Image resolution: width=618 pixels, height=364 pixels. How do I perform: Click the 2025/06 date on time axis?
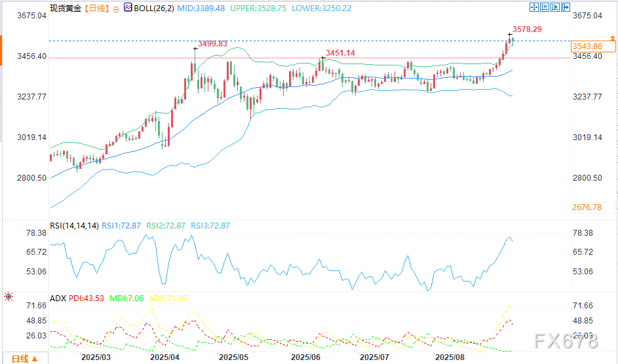tap(304, 357)
